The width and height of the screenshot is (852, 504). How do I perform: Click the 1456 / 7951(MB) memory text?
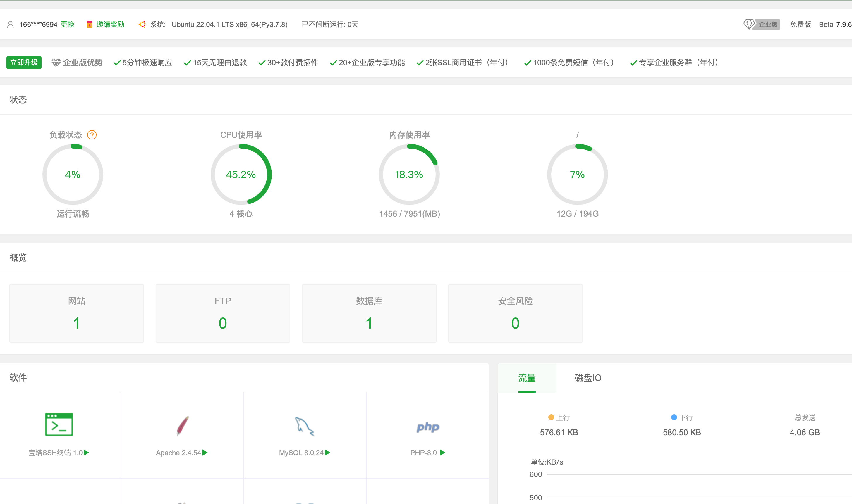[x=410, y=214]
